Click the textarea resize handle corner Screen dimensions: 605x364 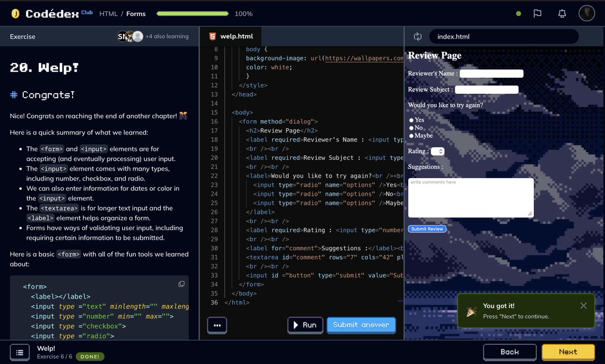(x=530, y=214)
